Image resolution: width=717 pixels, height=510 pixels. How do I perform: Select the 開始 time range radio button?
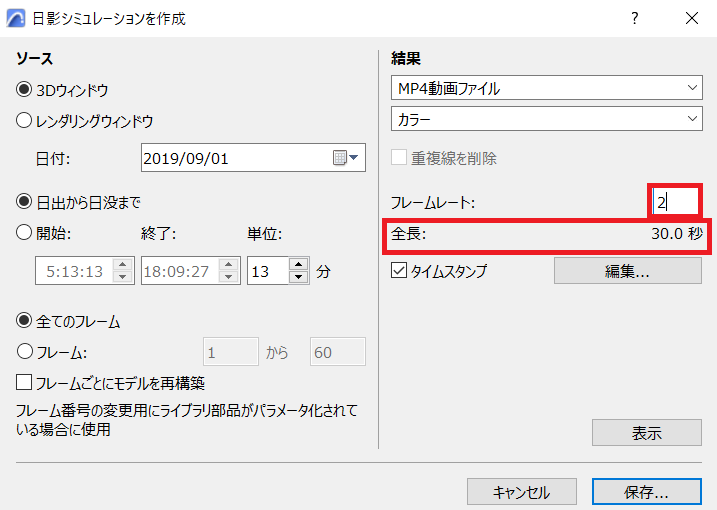click(x=24, y=233)
